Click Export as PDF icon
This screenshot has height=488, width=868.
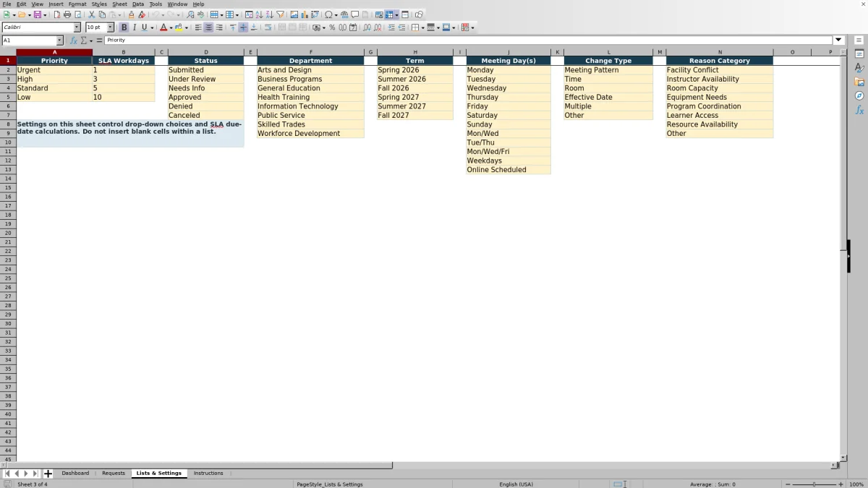click(57, 14)
